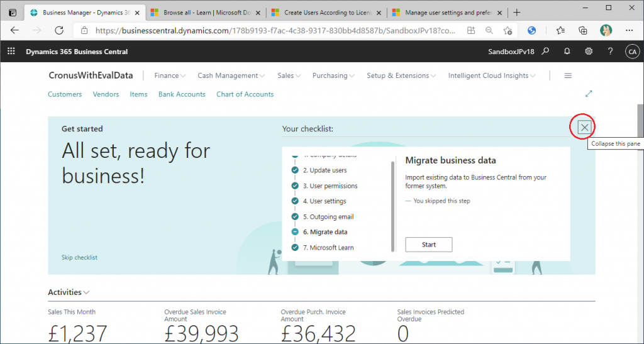Click the Start button for Migrate business data

click(429, 245)
